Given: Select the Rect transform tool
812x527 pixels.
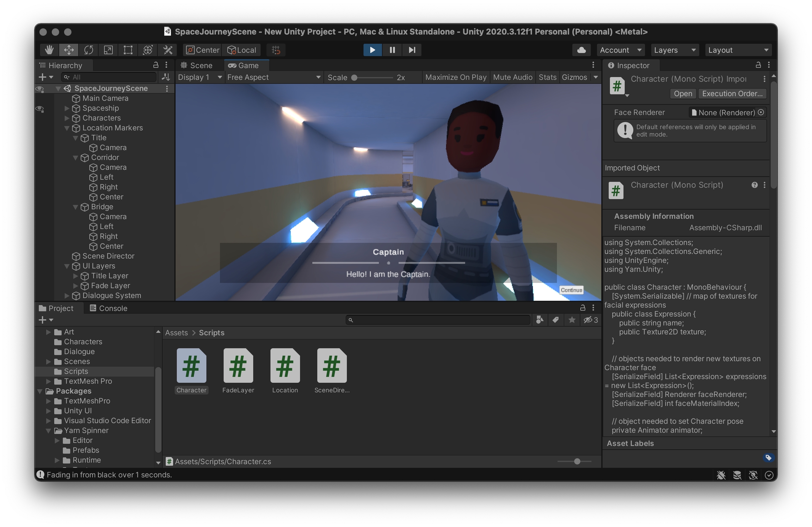Looking at the screenshot, I should (x=128, y=50).
